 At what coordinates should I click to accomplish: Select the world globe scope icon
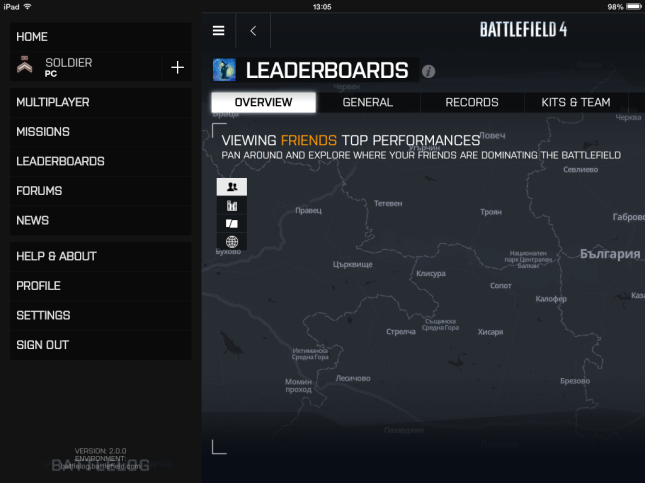coord(232,242)
